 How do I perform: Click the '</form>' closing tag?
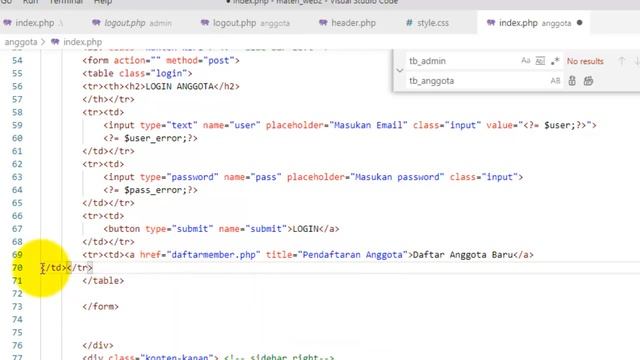(x=100, y=307)
